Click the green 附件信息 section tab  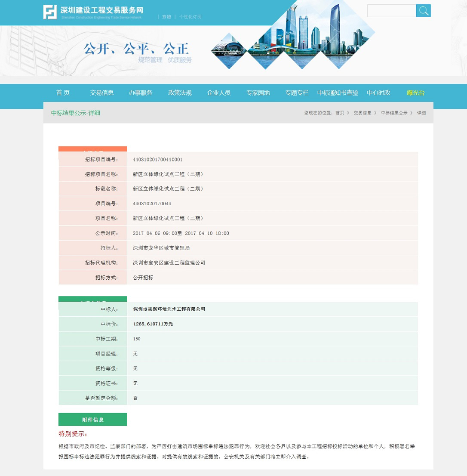coord(93,420)
